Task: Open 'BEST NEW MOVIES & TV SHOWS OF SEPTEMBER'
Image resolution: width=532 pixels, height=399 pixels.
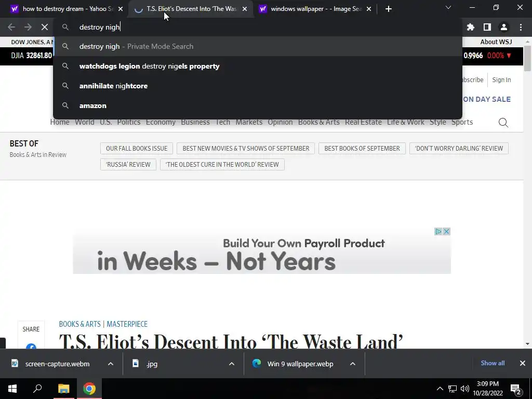Action: click(x=246, y=148)
